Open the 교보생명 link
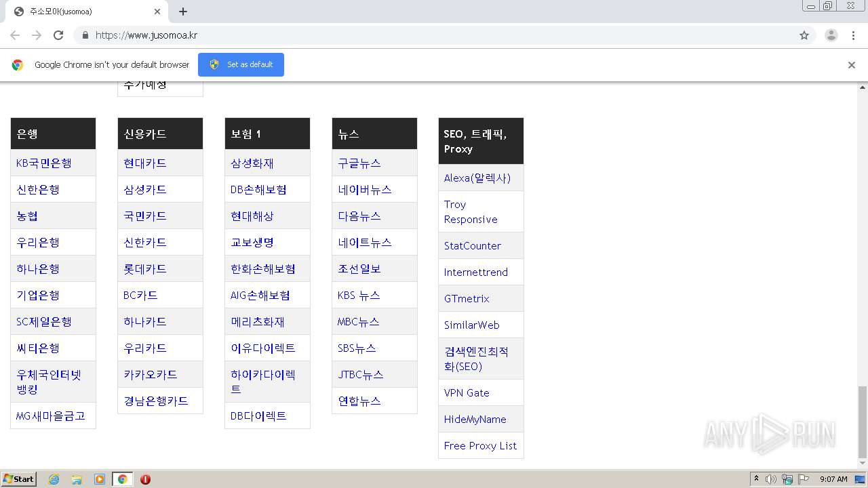 pyautogui.click(x=252, y=243)
